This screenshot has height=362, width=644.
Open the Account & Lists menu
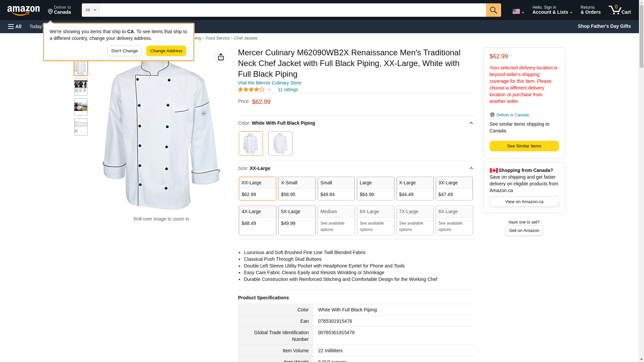[552, 10]
